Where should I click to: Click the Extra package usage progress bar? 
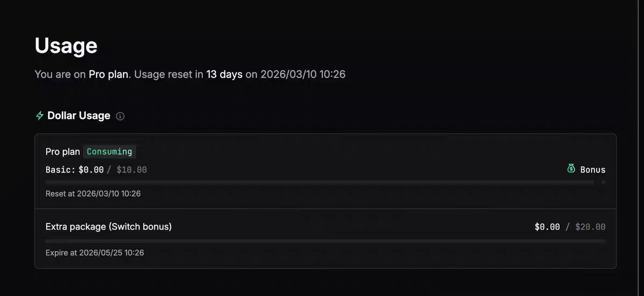click(x=325, y=241)
